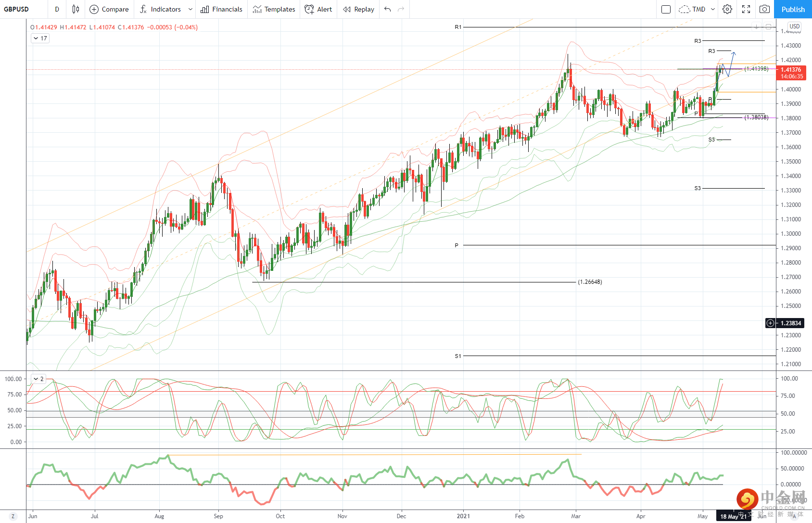Click the (1.41398) price level label
The image size is (812, 523).
click(x=756, y=69)
